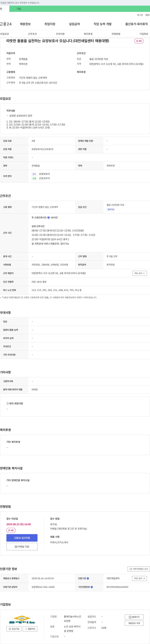
Task: Open the 채용정보 menu
Action: coord(25,24)
